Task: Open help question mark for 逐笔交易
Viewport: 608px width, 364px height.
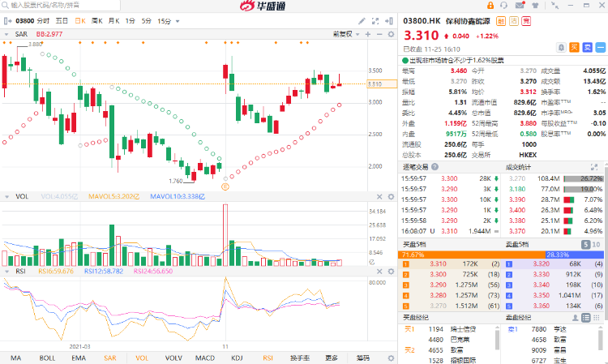Action: (435, 167)
